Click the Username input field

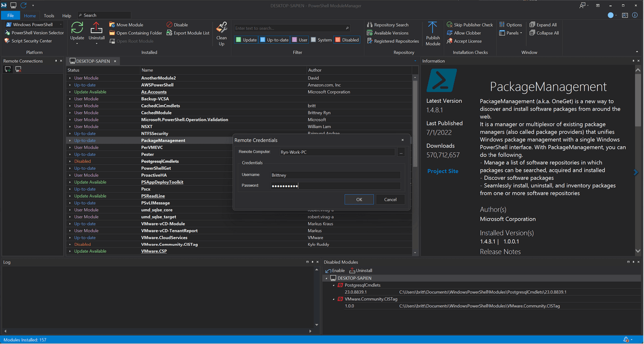click(x=335, y=175)
